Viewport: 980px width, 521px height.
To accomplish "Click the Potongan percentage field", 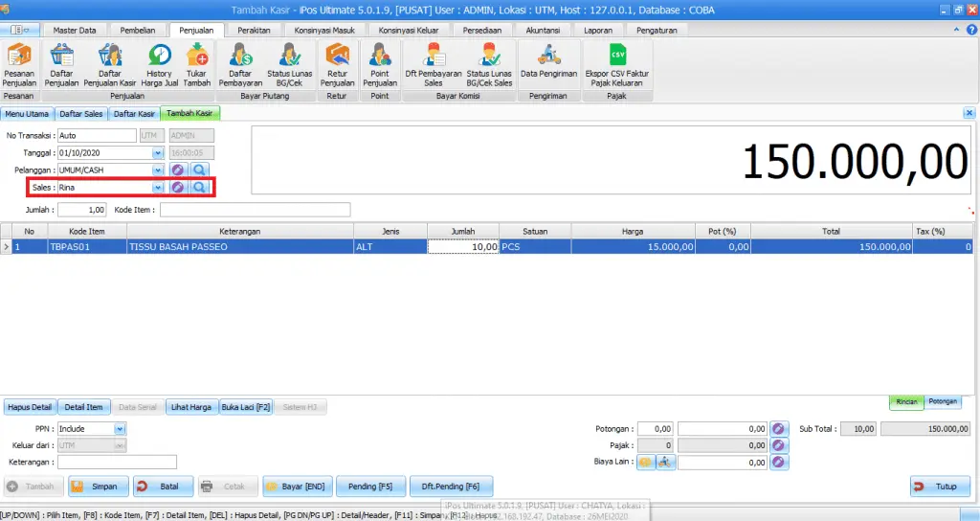I will tap(655, 429).
